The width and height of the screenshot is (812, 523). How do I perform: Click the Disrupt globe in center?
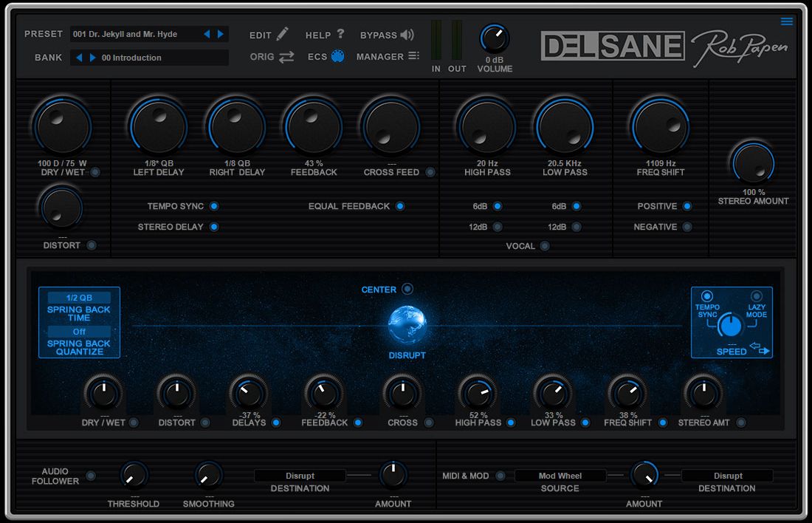point(407,325)
